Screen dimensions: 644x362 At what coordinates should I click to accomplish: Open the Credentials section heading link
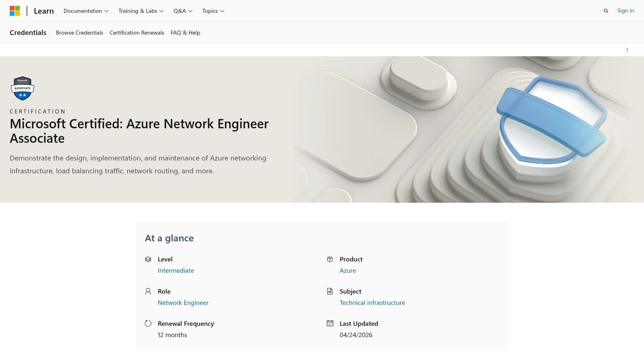point(28,33)
